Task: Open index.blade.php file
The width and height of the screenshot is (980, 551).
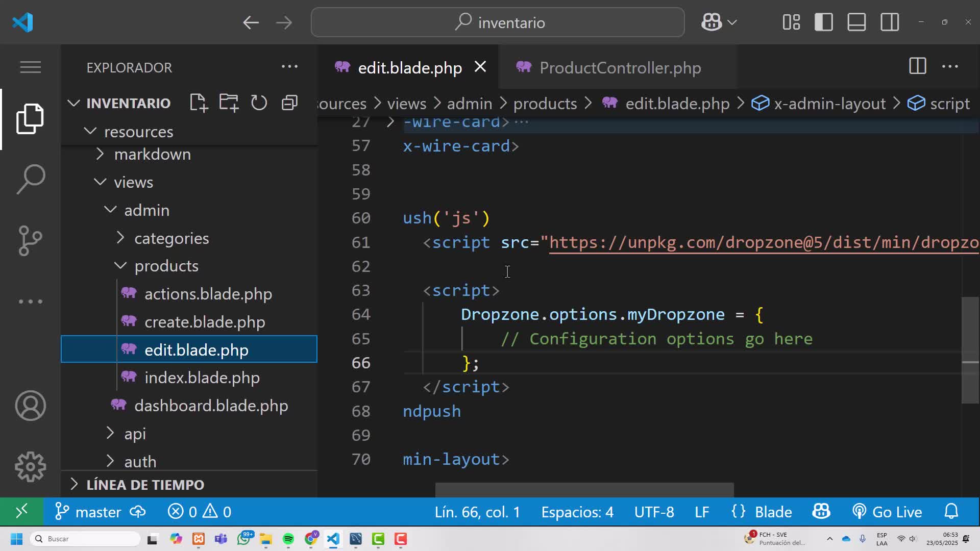Action: point(202,378)
